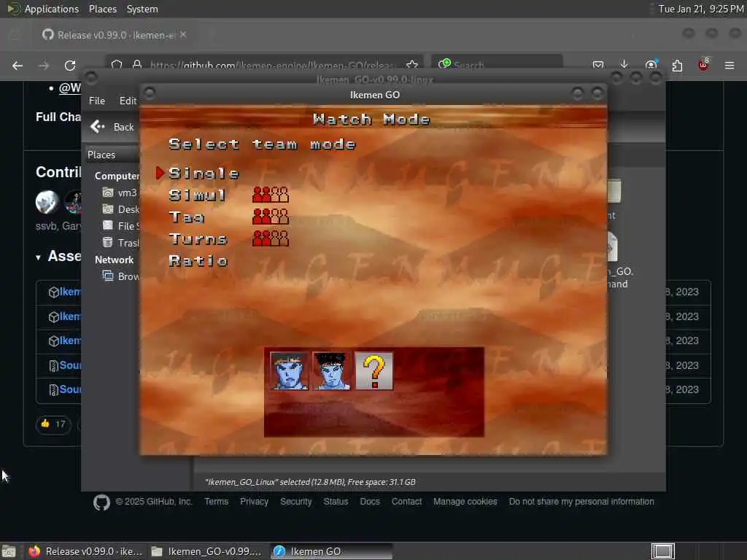The height and width of the screenshot is (560, 747).
Task: Open File System in sidebar
Action: coord(120,226)
